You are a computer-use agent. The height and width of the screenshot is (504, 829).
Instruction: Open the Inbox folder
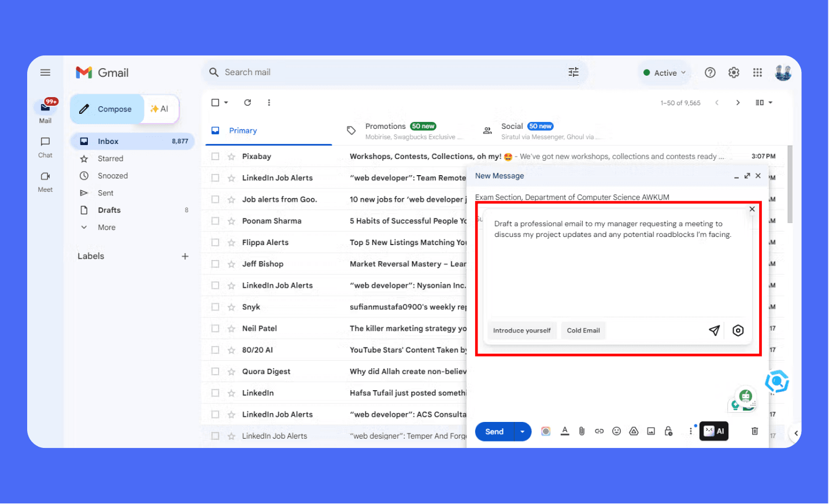(132, 141)
